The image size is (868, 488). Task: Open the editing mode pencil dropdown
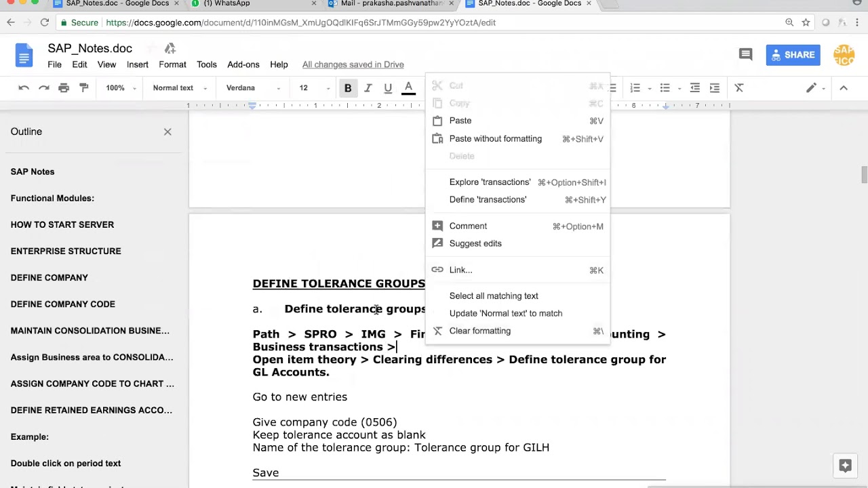click(x=816, y=88)
